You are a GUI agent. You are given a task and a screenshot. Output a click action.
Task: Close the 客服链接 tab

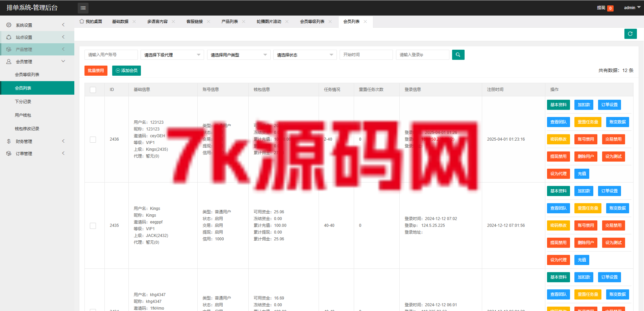coord(208,21)
